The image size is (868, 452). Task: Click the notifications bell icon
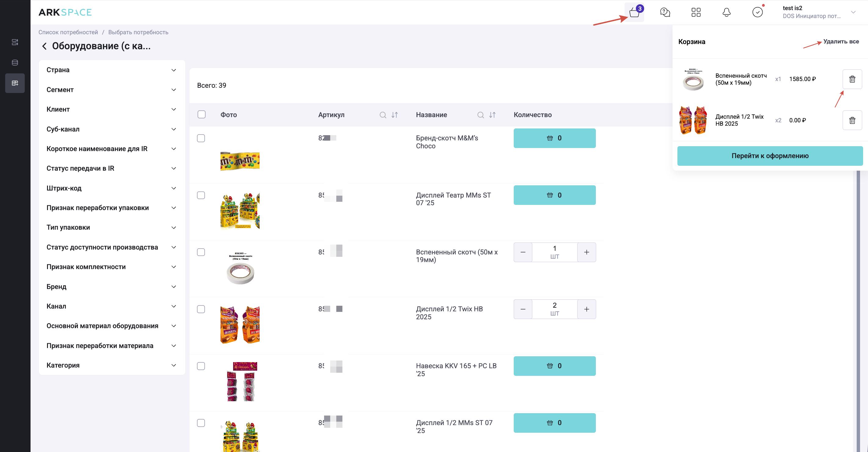tap(727, 13)
